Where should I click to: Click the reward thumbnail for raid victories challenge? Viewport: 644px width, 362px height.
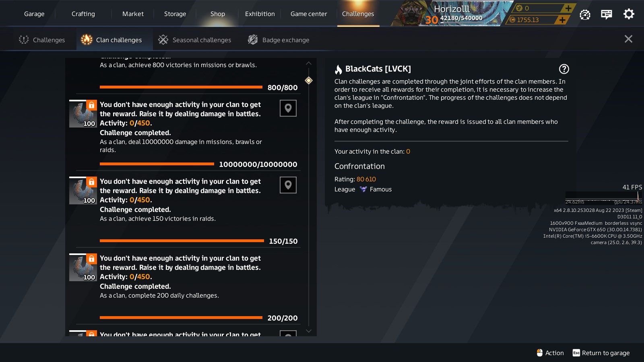pyautogui.click(x=83, y=191)
